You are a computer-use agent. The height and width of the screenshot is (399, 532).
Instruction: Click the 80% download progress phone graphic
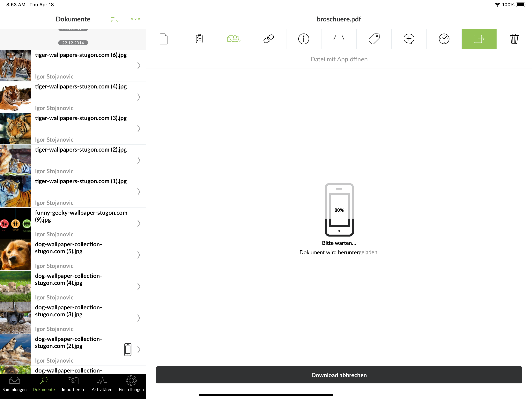tap(339, 210)
